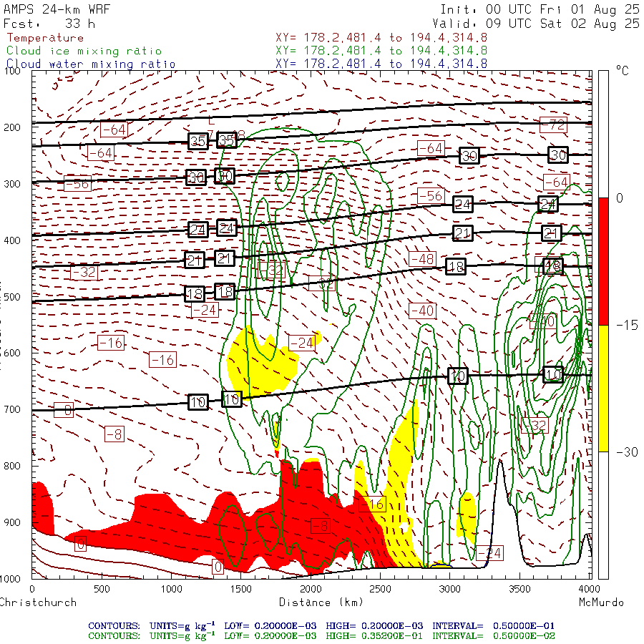
Task: Click the green 'HIGH= 0.35200E-01' legend text
Action: click(374, 636)
